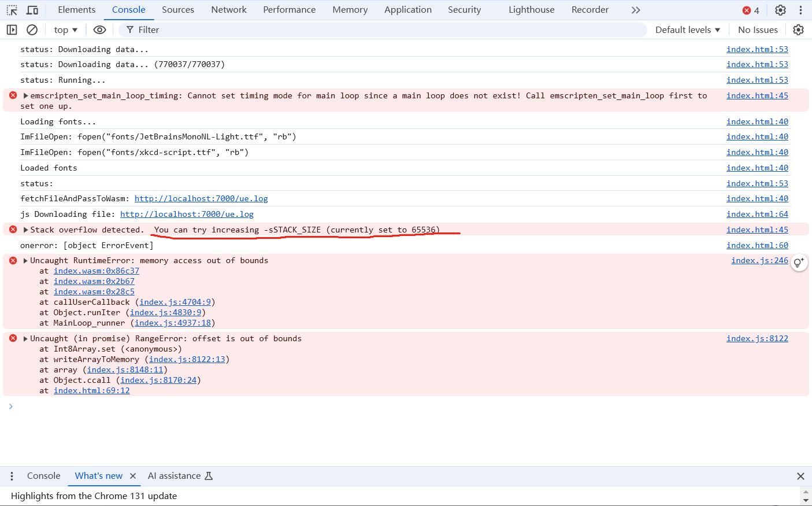Screen dimensions: 812x506
Task: Select the Application tab
Action: point(408,10)
